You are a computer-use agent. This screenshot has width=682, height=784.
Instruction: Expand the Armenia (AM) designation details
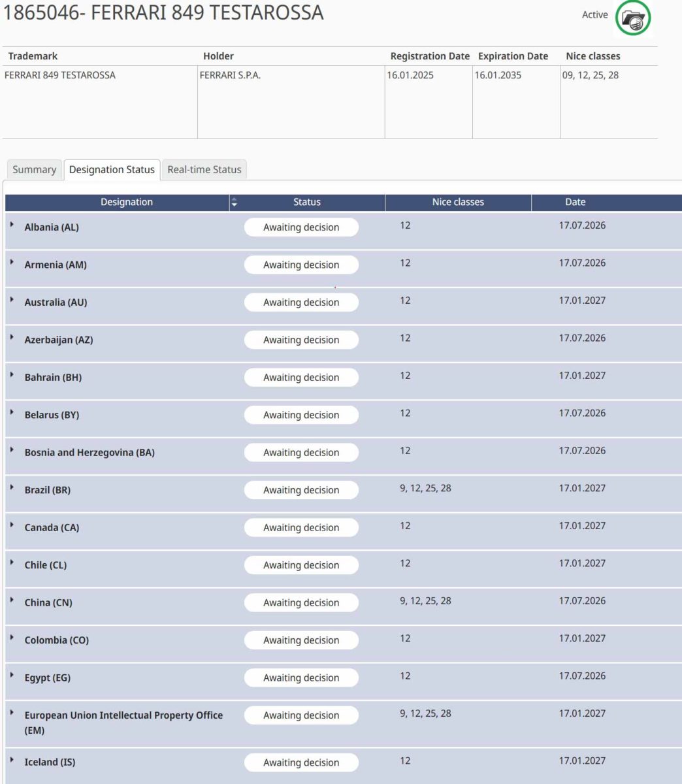click(x=12, y=262)
